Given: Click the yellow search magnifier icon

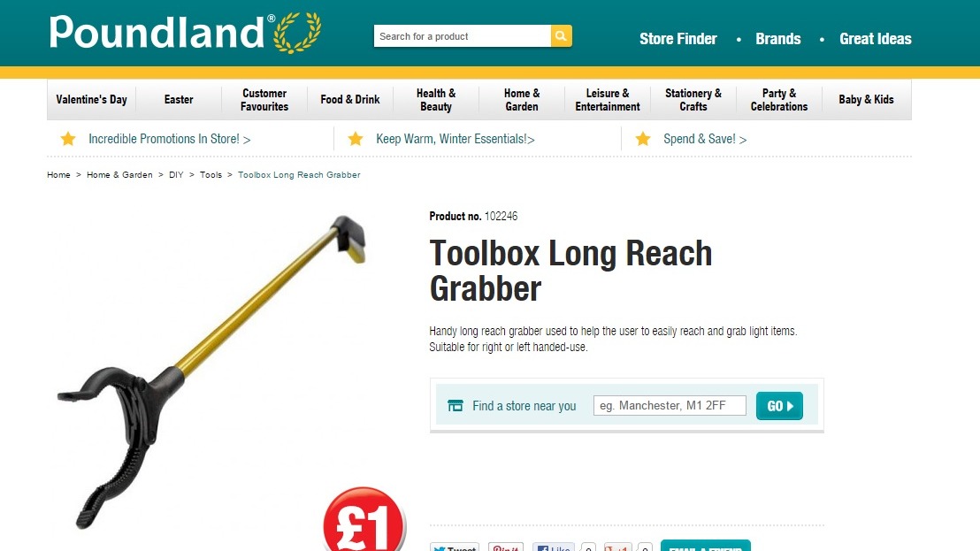Looking at the screenshot, I should (562, 36).
